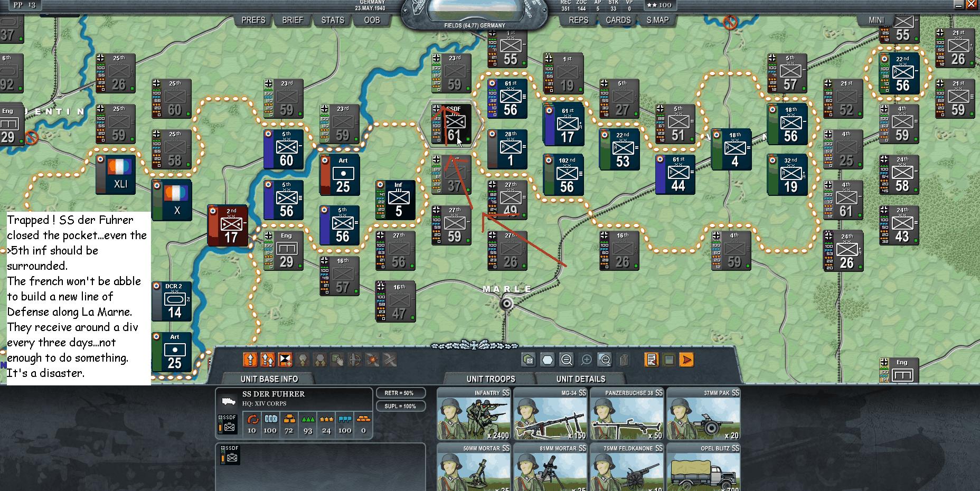
Task: Select the selected SSDF unit counter 61
Action: tap(451, 124)
